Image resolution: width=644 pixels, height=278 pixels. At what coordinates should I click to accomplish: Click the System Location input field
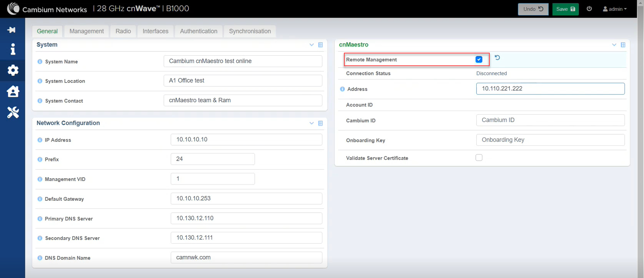pyautogui.click(x=243, y=81)
